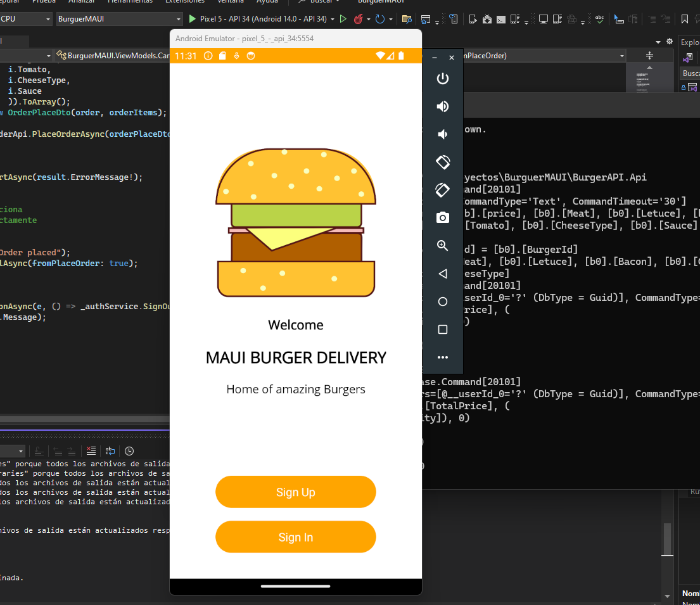Image resolution: width=700 pixels, height=605 pixels.
Task: Rotate emulator left
Action: pos(442,162)
